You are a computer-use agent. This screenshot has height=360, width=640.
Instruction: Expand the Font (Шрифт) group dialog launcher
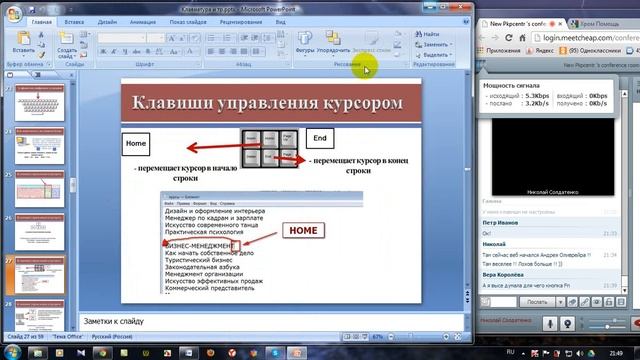(x=198, y=64)
